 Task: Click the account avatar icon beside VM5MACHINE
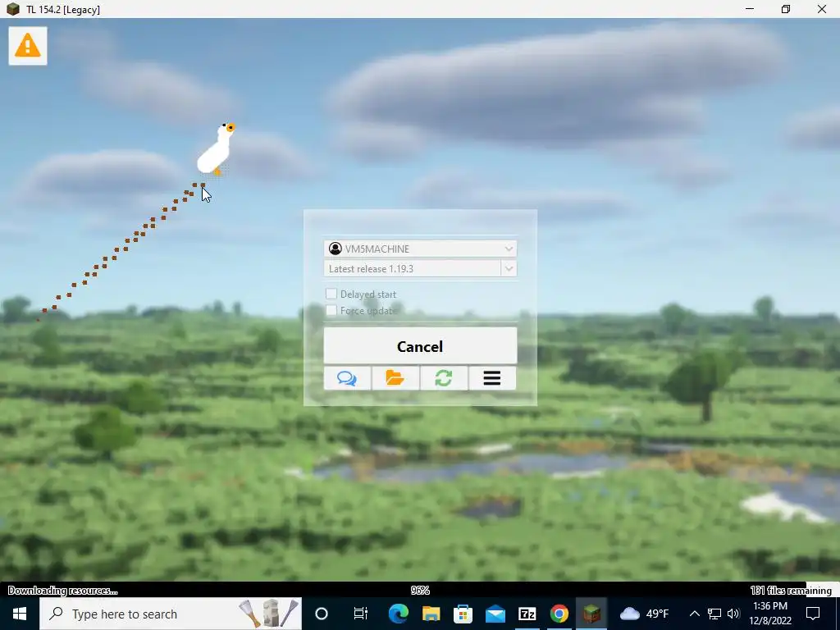[x=336, y=249]
